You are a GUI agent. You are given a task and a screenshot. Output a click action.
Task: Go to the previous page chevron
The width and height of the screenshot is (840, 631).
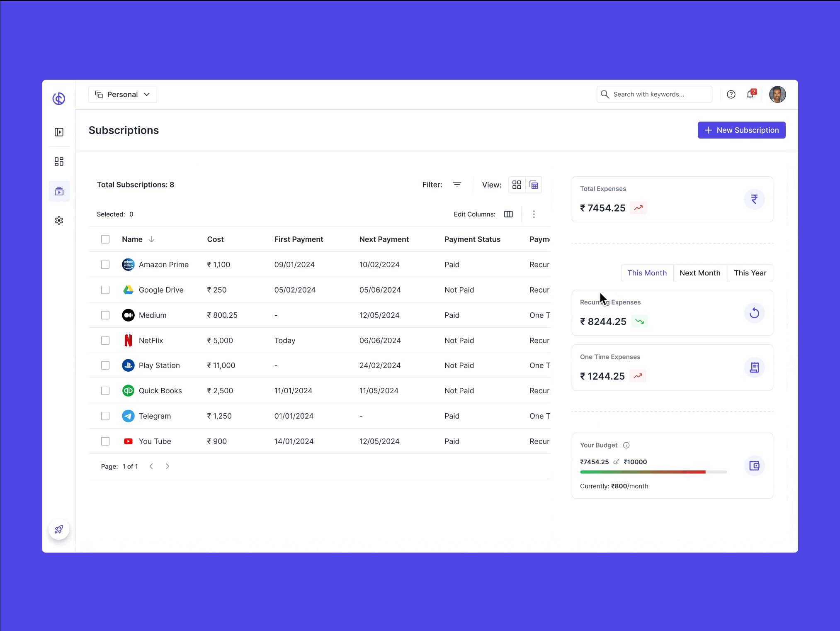pyautogui.click(x=151, y=466)
